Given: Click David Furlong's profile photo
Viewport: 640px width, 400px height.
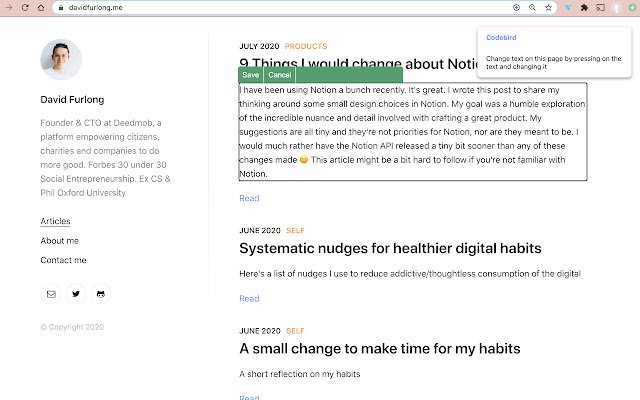Looking at the screenshot, I should [x=61, y=60].
